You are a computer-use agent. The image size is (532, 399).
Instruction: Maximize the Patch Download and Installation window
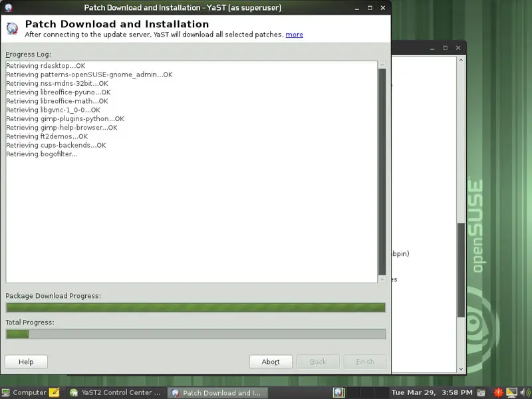[370, 8]
